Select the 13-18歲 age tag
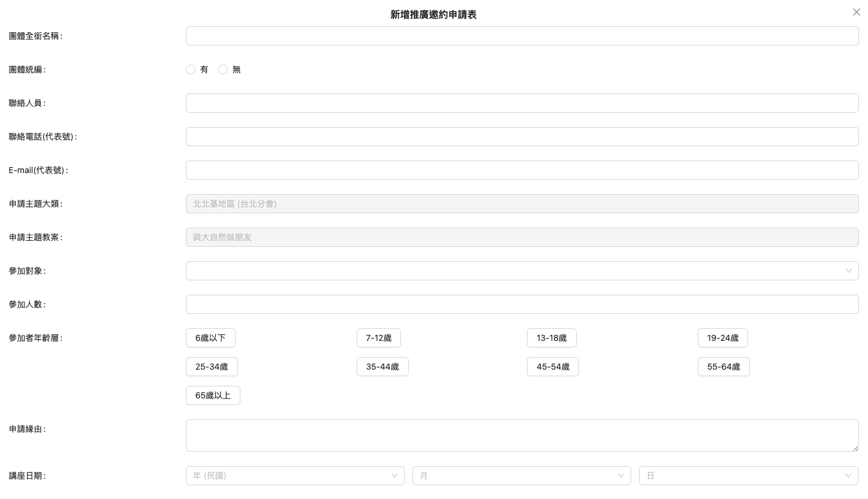Image resolution: width=868 pixels, height=499 pixels. click(x=551, y=338)
